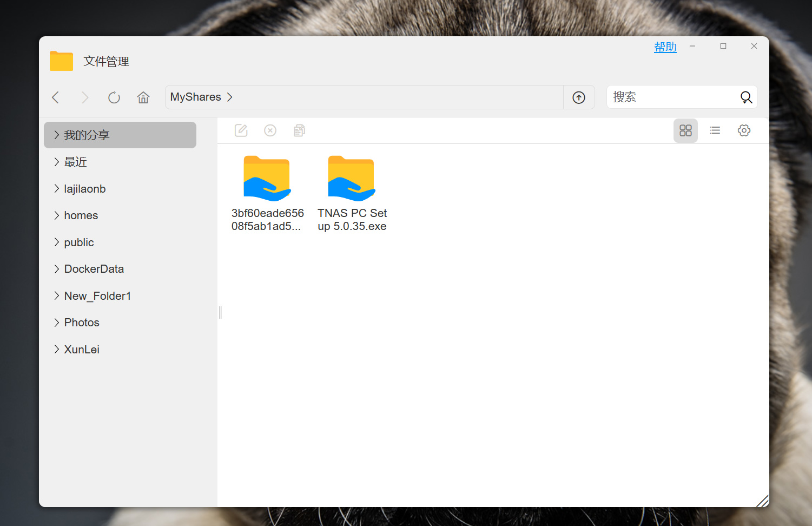
Task: Click the edit share pencil icon
Action: tap(241, 130)
